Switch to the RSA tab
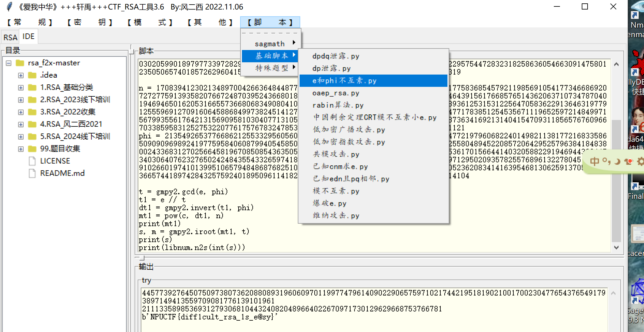This screenshot has width=644, height=332. (x=10, y=37)
